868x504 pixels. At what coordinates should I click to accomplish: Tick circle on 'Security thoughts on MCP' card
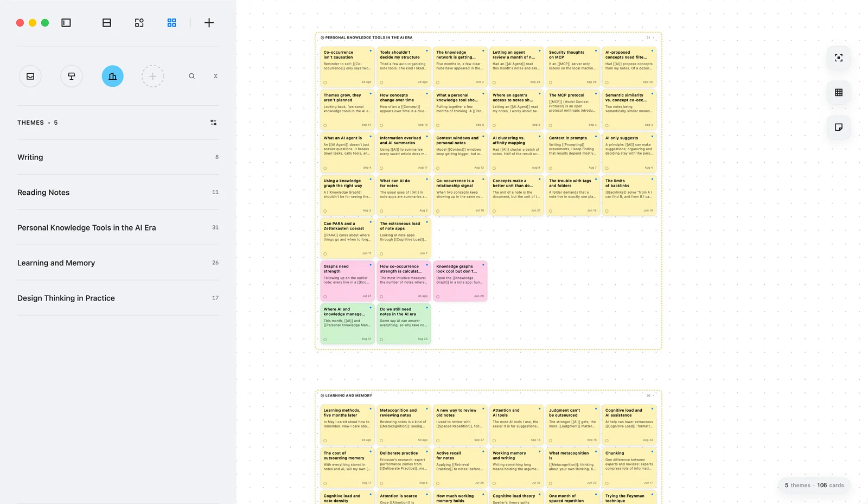click(x=550, y=83)
